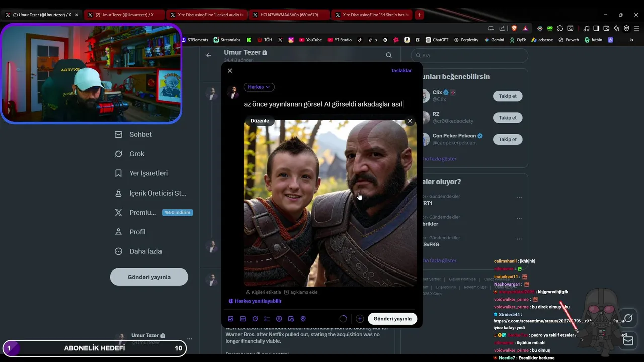
Task: Expand the bookmarks overflow chevron
Action: (x=632, y=40)
